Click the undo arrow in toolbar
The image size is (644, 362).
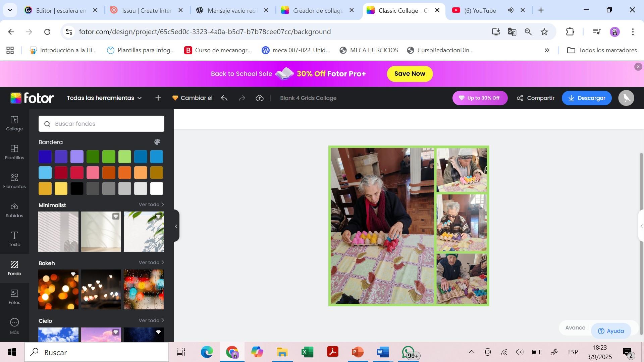(224, 98)
